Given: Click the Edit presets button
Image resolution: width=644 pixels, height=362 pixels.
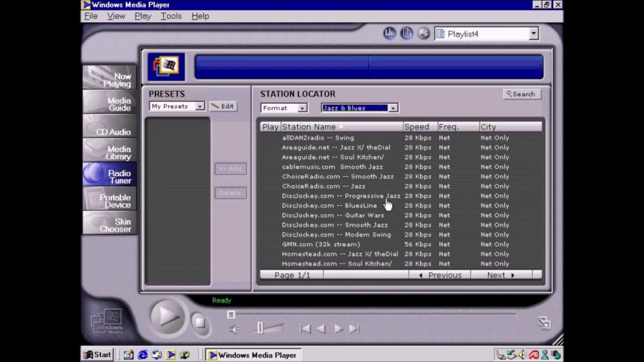Looking at the screenshot, I should click(x=223, y=106).
